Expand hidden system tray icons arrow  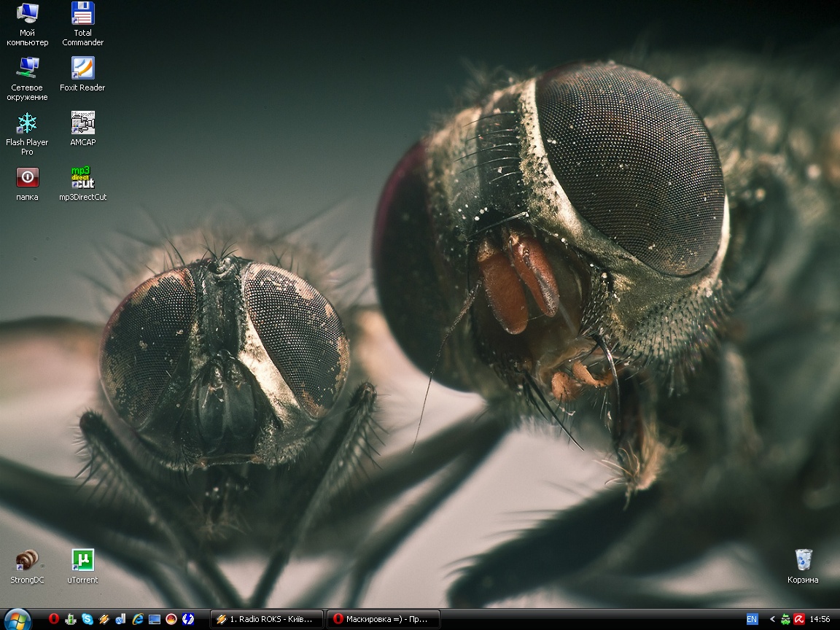pyautogui.click(x=772, y=619)
